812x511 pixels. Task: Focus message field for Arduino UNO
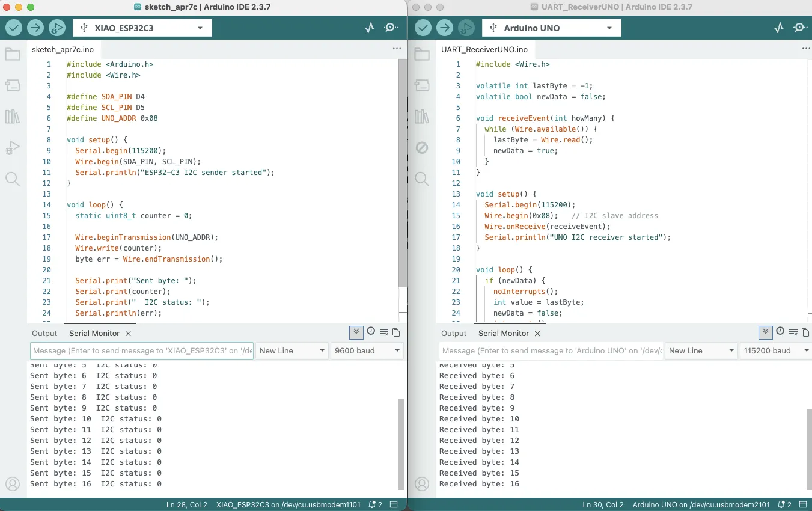(x=551, y=350)
